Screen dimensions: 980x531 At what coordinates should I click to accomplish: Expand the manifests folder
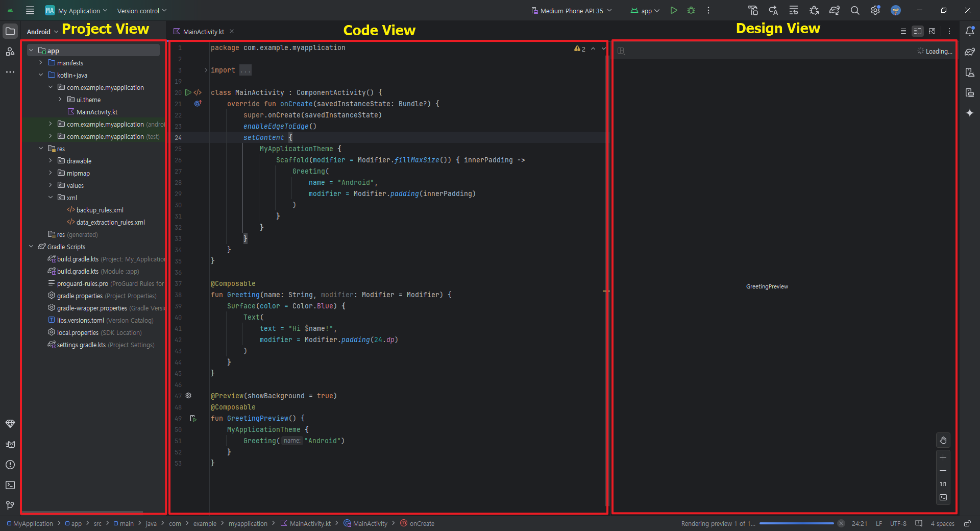click(x=41, y=63)
